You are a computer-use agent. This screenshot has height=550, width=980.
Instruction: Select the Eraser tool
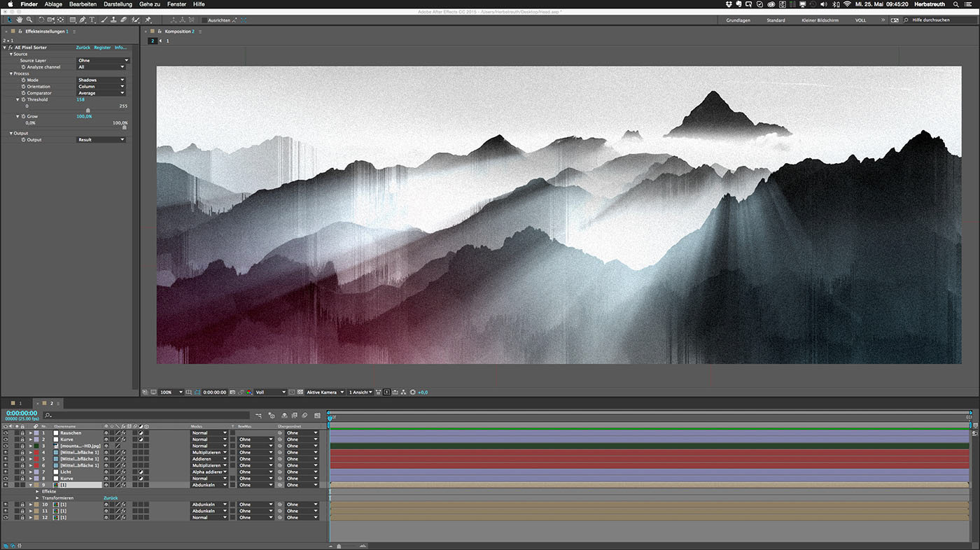123,20
